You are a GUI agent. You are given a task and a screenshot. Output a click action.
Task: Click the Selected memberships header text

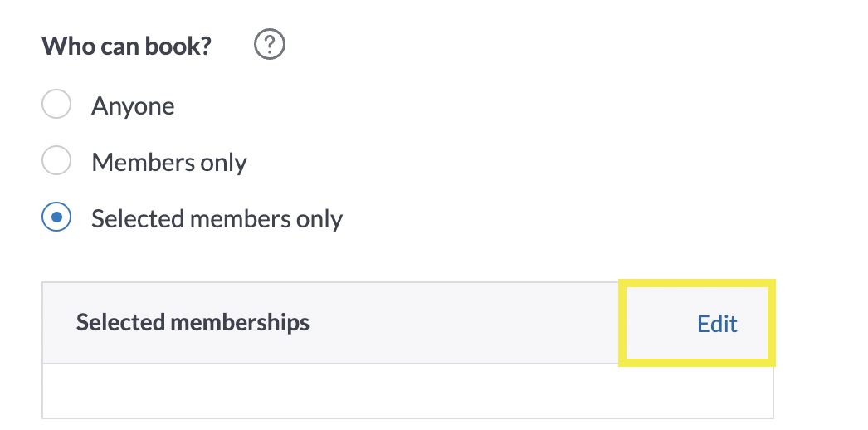193,323
